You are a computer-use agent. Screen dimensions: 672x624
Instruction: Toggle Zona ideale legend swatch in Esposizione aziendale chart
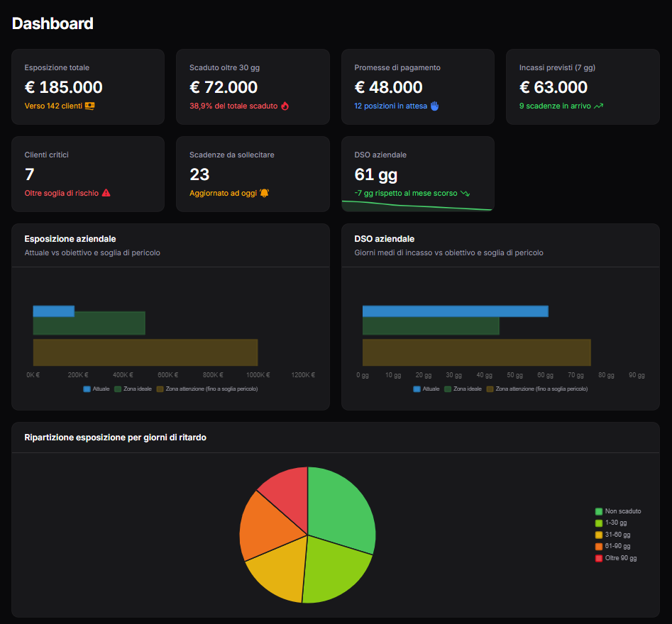[x=118, y=389]
